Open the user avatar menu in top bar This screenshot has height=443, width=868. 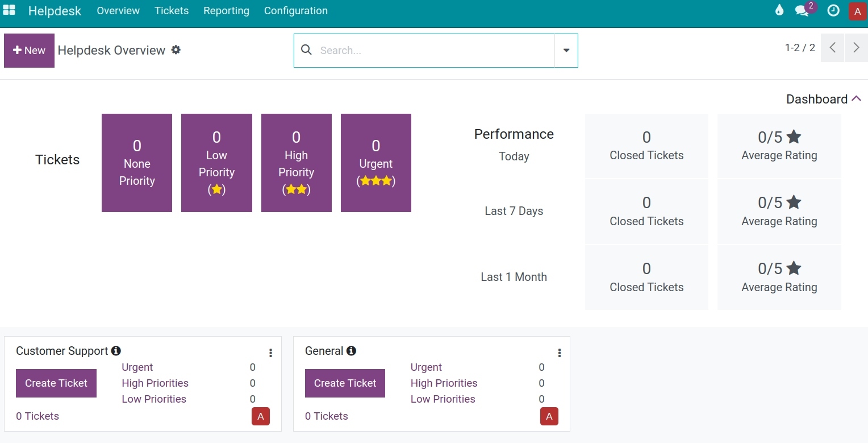[857, 11]
